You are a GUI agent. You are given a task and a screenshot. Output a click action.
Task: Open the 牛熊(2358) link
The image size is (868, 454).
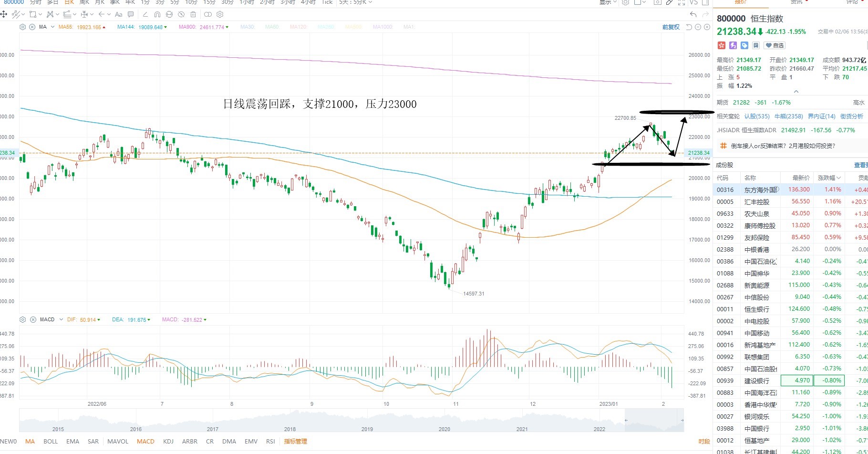coord(788,116)
